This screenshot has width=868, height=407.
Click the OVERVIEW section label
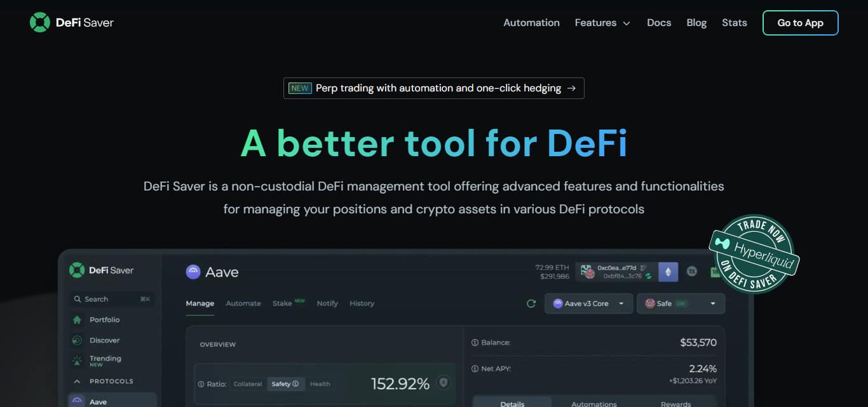pyautogui.click(x=218, y=345)
